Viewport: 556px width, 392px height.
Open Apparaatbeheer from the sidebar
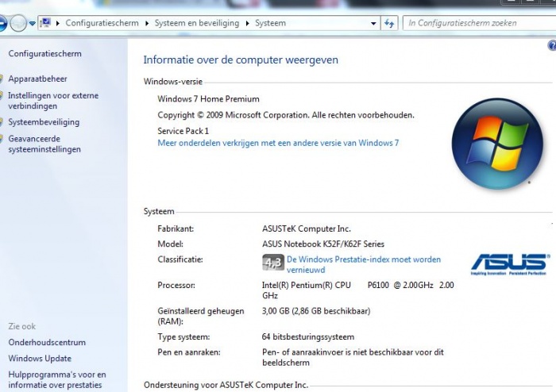click(x=37, y=79)
